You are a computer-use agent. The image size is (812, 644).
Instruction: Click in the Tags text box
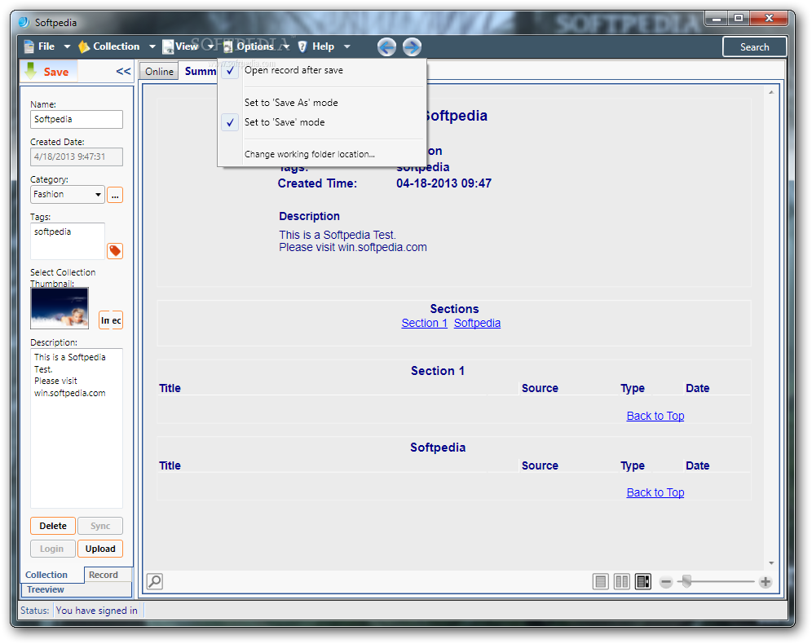tap(68, 240)
